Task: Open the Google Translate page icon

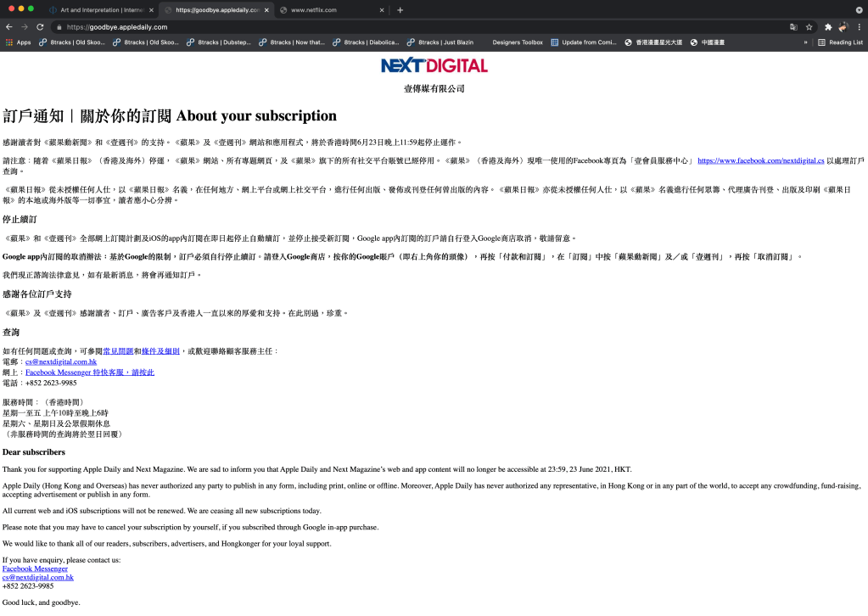Action: 793,27
